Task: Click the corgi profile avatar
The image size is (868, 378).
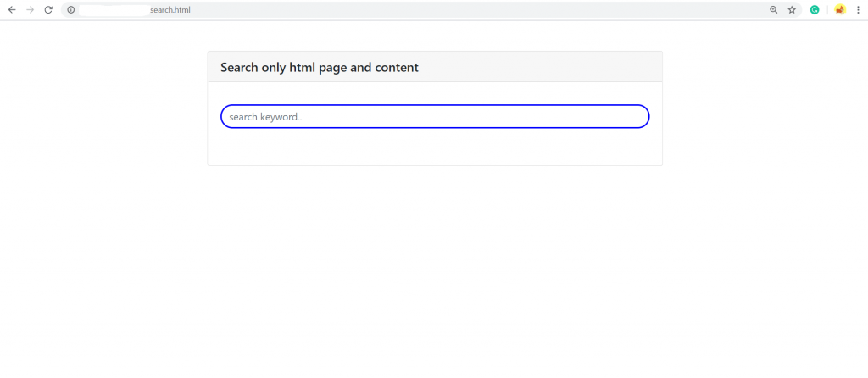Action: click(840, 10)
